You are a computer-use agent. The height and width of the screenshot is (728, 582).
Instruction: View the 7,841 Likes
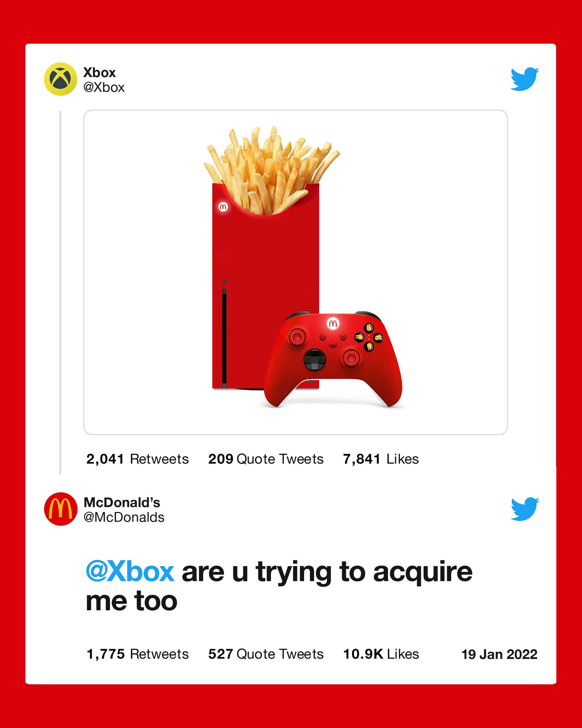[381, 459]
